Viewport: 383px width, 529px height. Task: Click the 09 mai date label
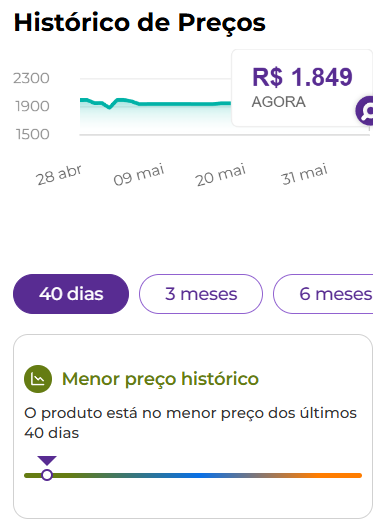[x=139, y=174]
